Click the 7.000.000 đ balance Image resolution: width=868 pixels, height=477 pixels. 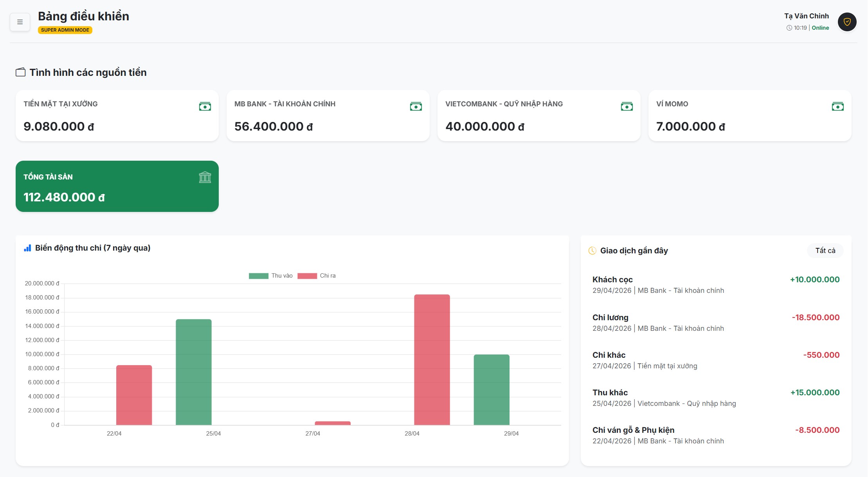coord(691,127)
